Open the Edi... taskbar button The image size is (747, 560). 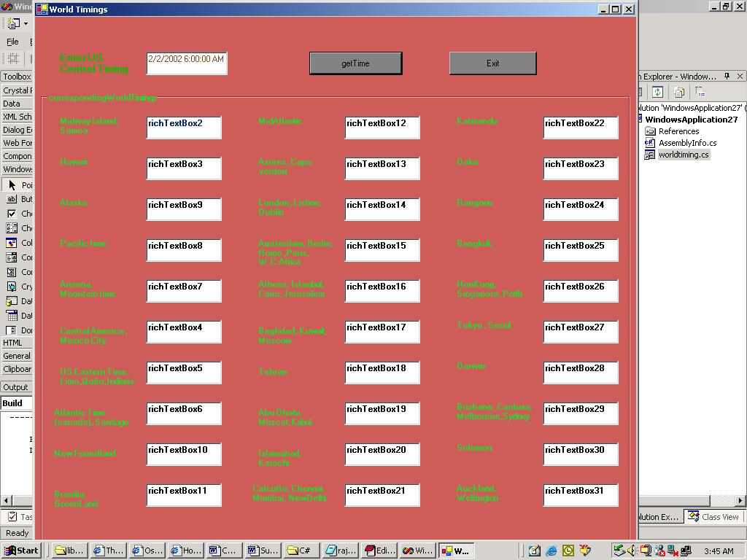coord(379,551)
